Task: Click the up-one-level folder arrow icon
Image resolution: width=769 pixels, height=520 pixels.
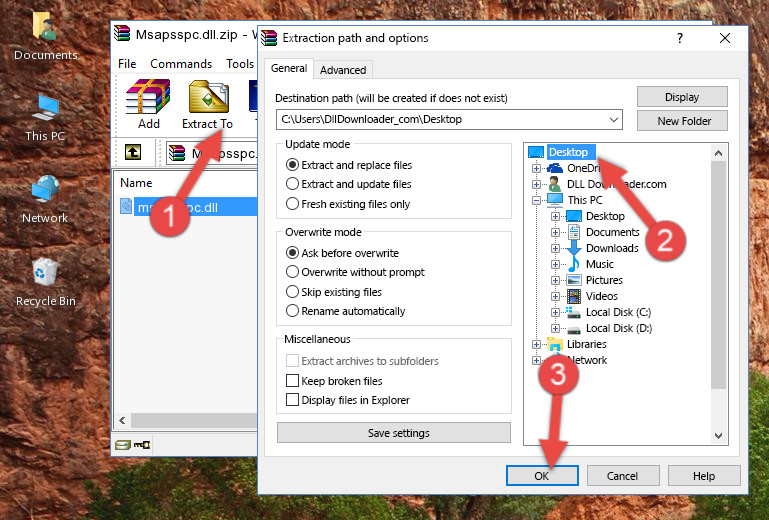Action: [133, 152]
